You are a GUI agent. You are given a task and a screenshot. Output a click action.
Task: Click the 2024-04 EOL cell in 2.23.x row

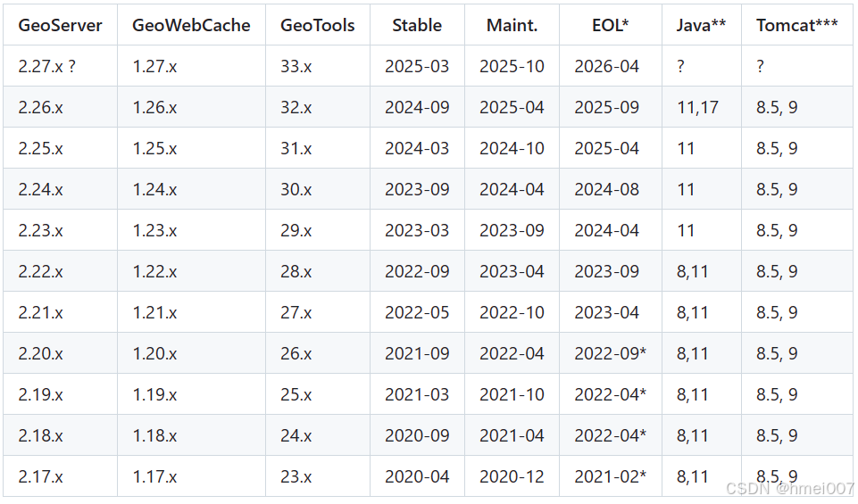(x=610, y=230)
